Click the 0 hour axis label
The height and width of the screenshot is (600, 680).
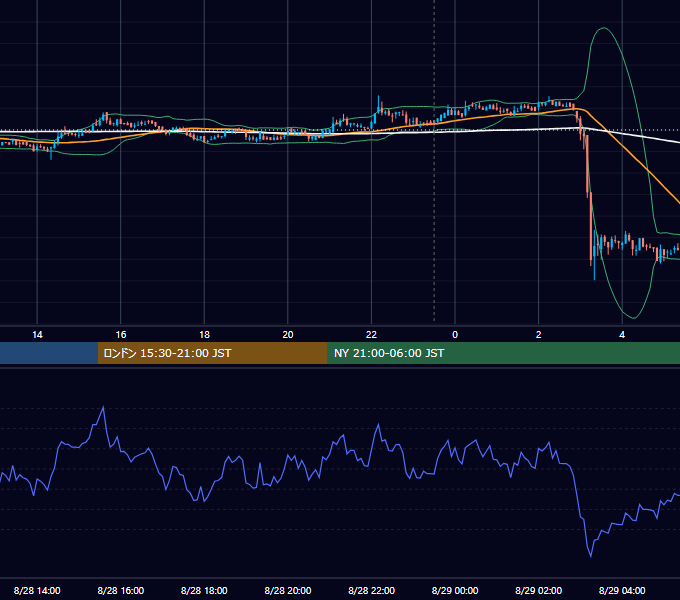(455, 335)
